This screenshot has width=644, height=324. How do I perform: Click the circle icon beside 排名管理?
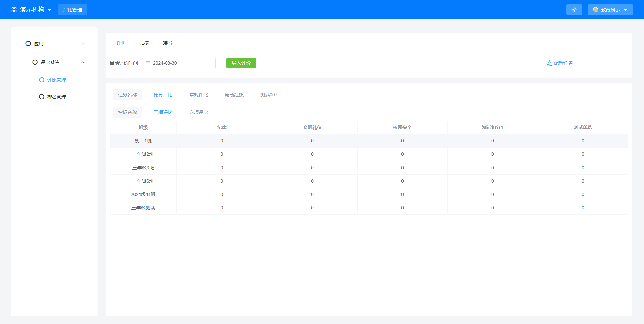42,97
